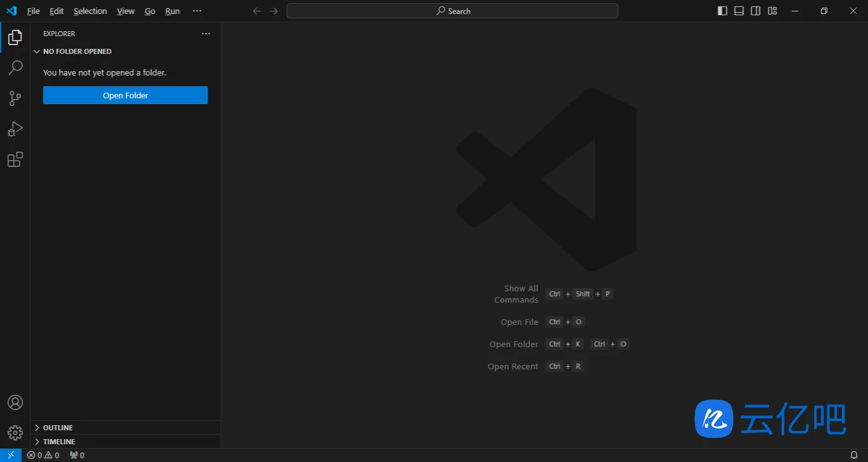Click the Show All Commands hint text
Screen dimensions: 868x462
516,294
